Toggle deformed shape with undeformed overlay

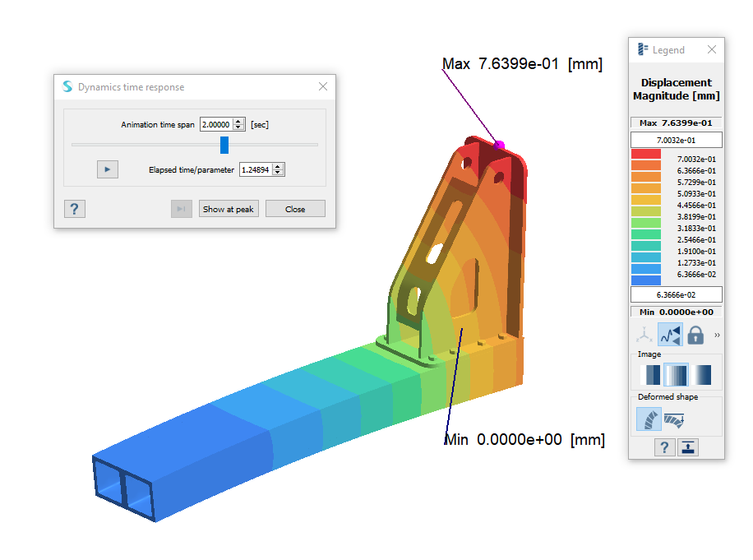[x=675, y=420]
